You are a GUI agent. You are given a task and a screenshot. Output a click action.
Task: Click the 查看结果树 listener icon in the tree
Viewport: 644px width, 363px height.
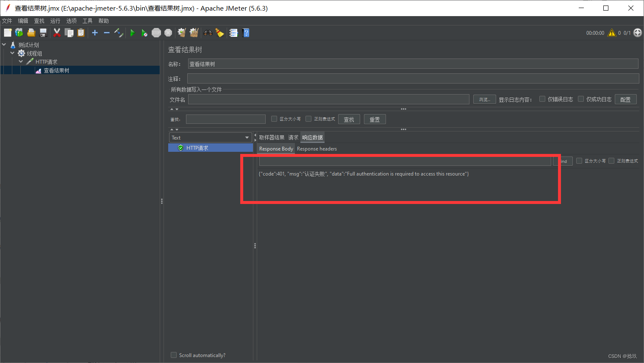coord(39,71)
